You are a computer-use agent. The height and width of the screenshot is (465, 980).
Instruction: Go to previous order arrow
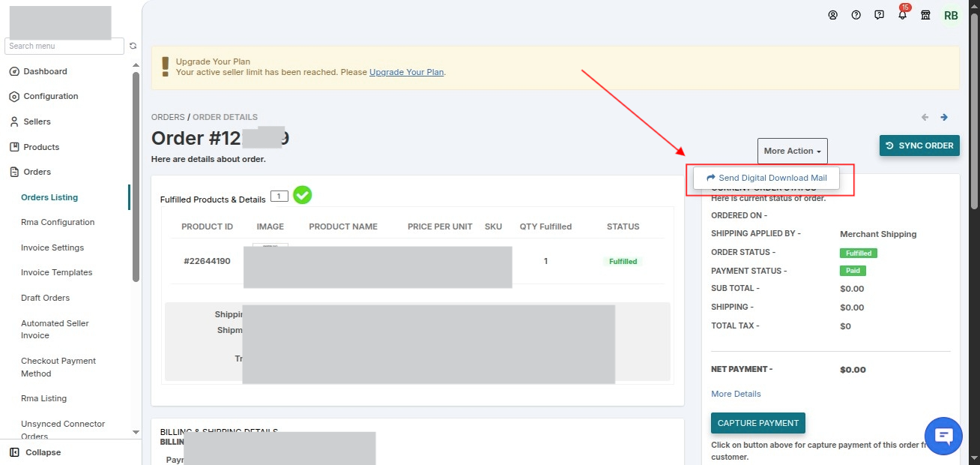point(925,117)
